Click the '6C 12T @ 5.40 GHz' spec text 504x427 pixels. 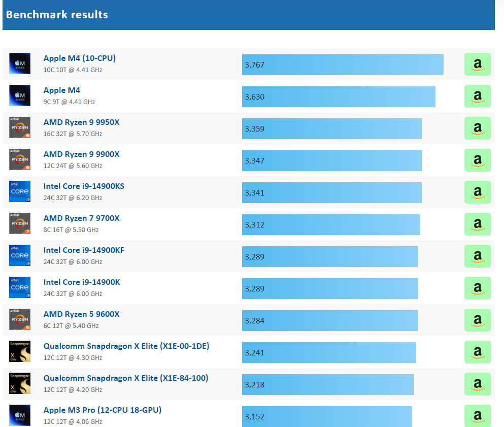71,326
